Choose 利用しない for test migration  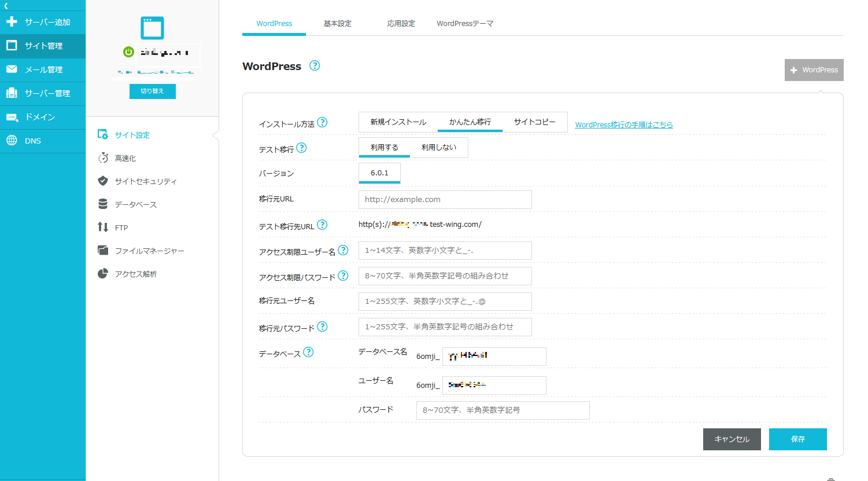pos(439,148)
